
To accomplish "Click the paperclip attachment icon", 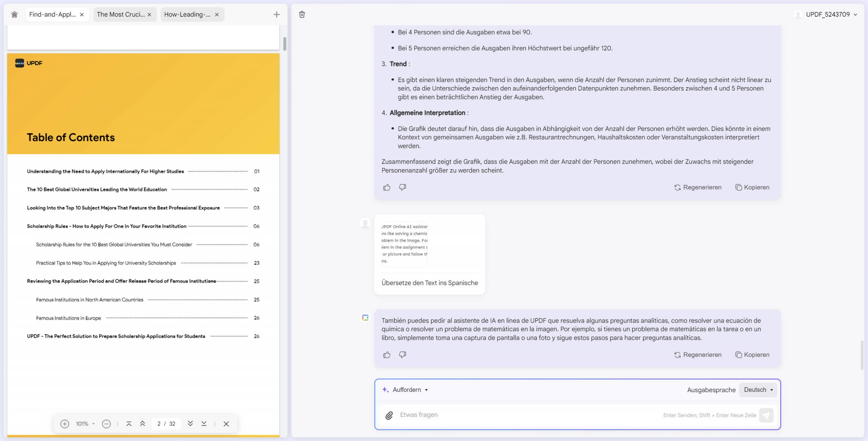I will (x=389, y=416).
